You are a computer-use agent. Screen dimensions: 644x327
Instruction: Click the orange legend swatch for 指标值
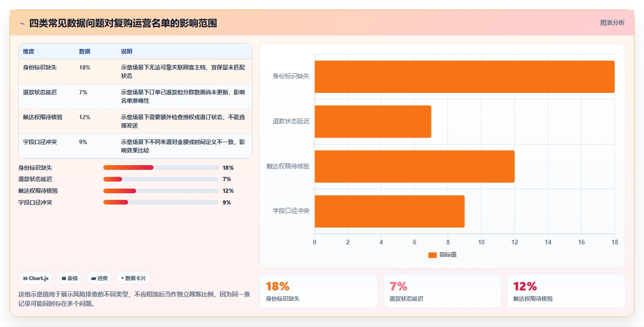click(x=432, y=255)
